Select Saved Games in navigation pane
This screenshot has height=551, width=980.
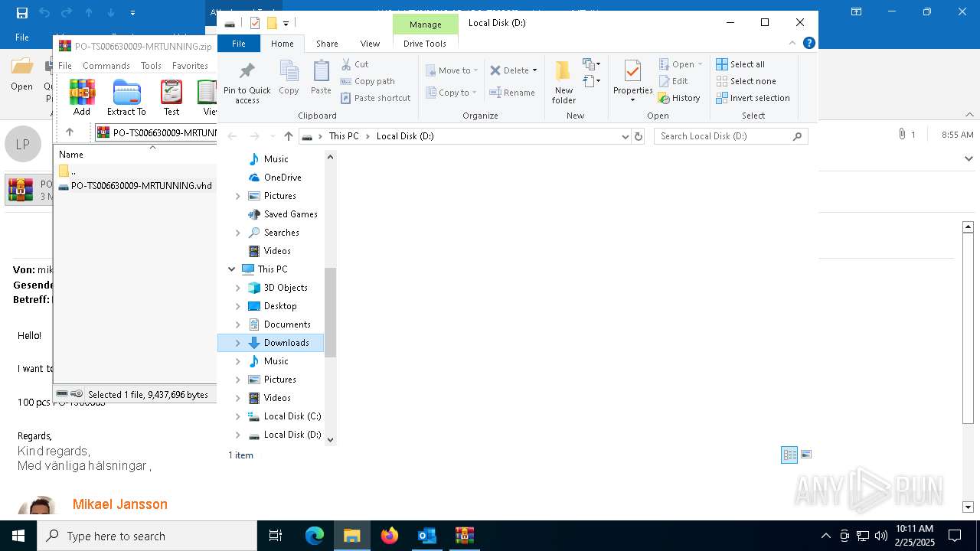coord(290,214)
